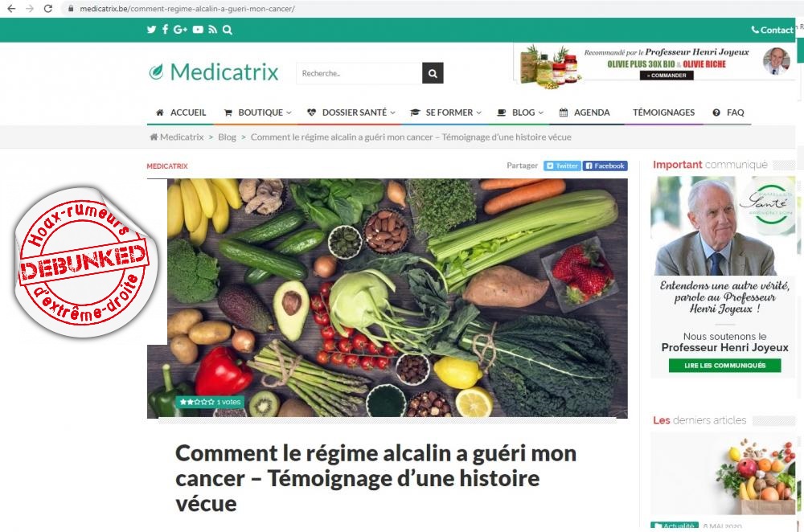Open the Accueil menu item

[180, 113]
